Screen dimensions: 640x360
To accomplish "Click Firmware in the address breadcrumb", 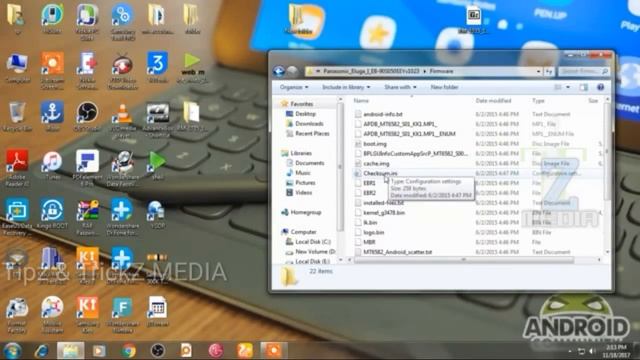I will (441, 71).
